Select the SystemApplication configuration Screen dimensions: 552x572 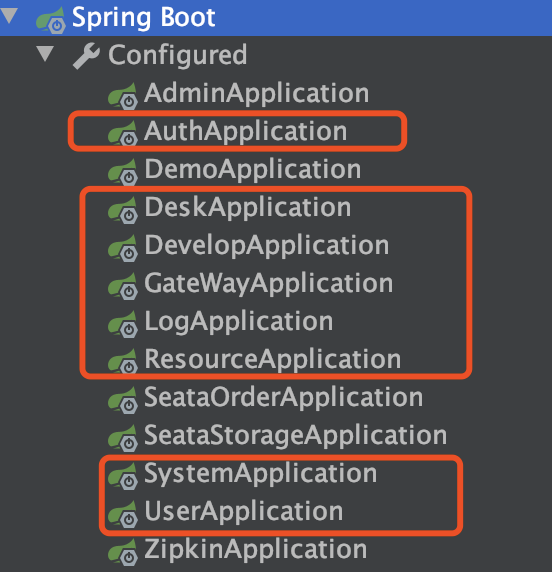coord(260,474)
